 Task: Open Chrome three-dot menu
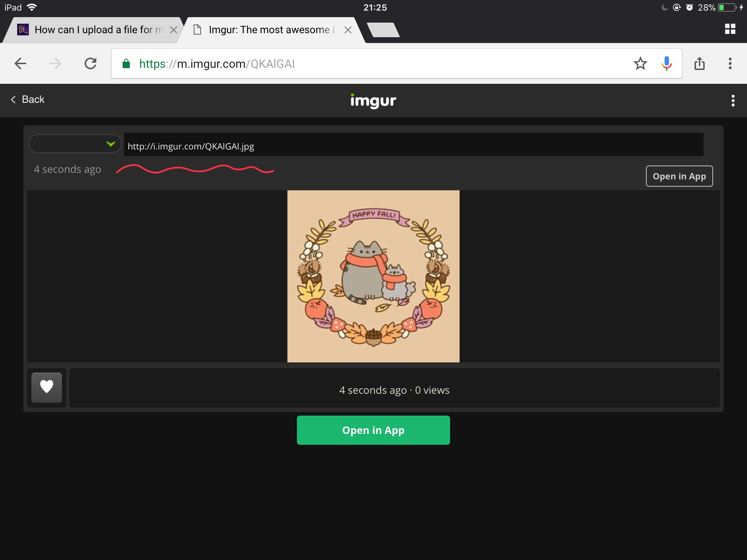click(730, 63)
